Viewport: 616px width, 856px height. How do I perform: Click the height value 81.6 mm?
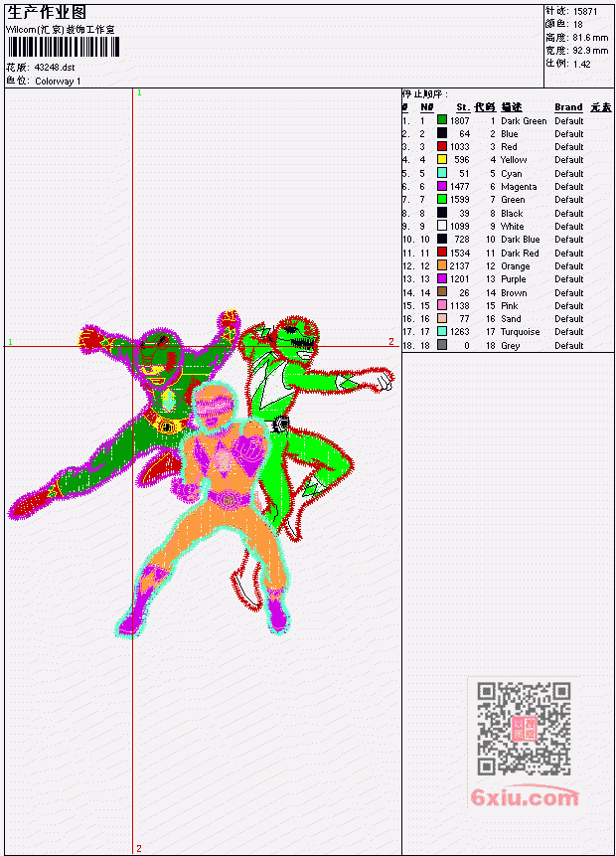click(590, 38)
